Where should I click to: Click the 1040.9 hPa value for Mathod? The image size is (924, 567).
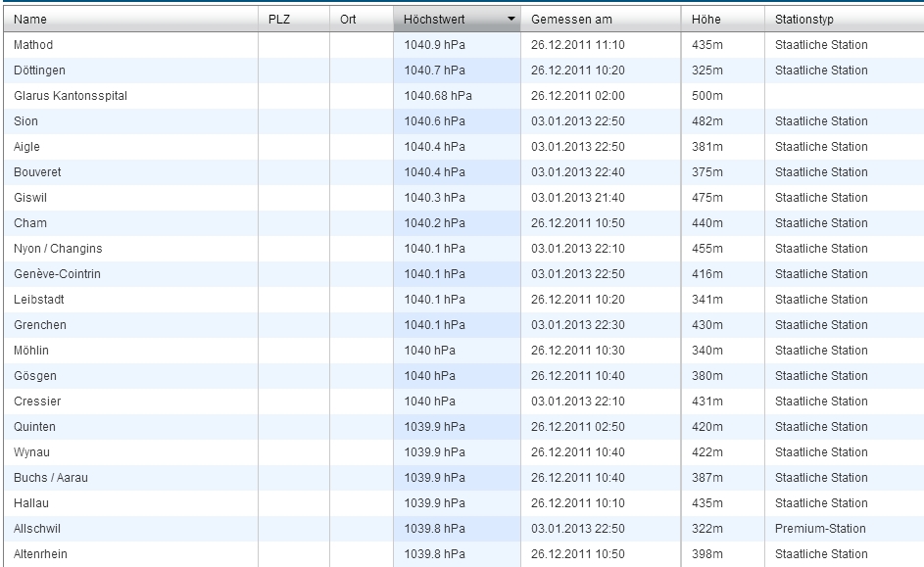[x=434, y=45]
